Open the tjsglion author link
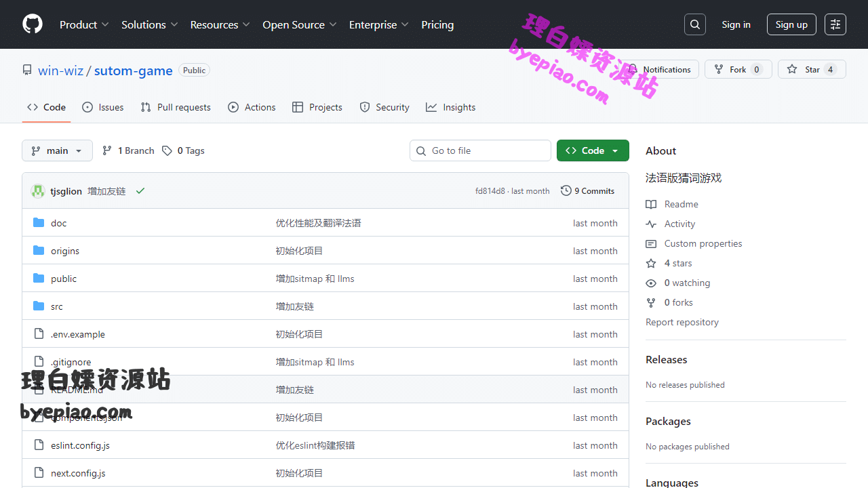Image resolution: width=868 pixels, height=488 pixels. tap(66, 191)
